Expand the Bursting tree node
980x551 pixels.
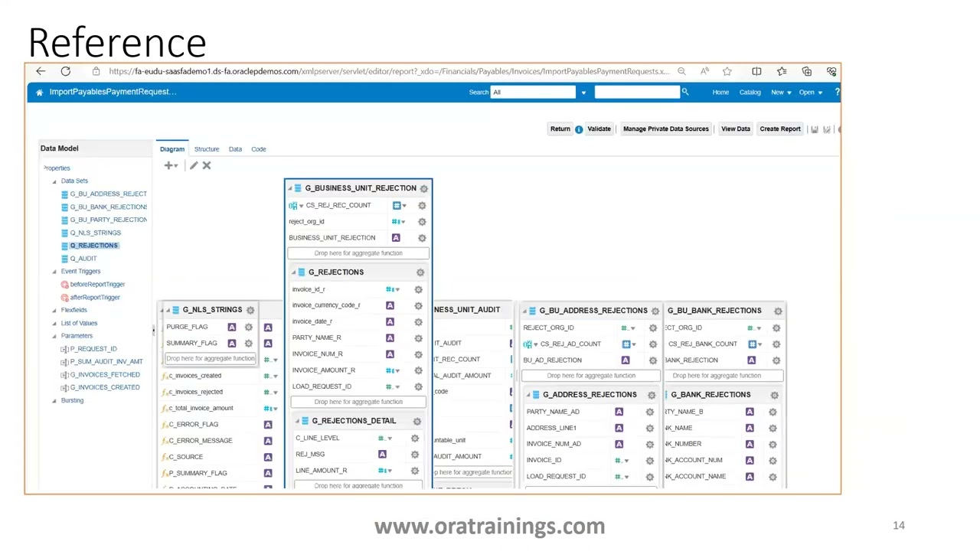(x=54, y=400)
